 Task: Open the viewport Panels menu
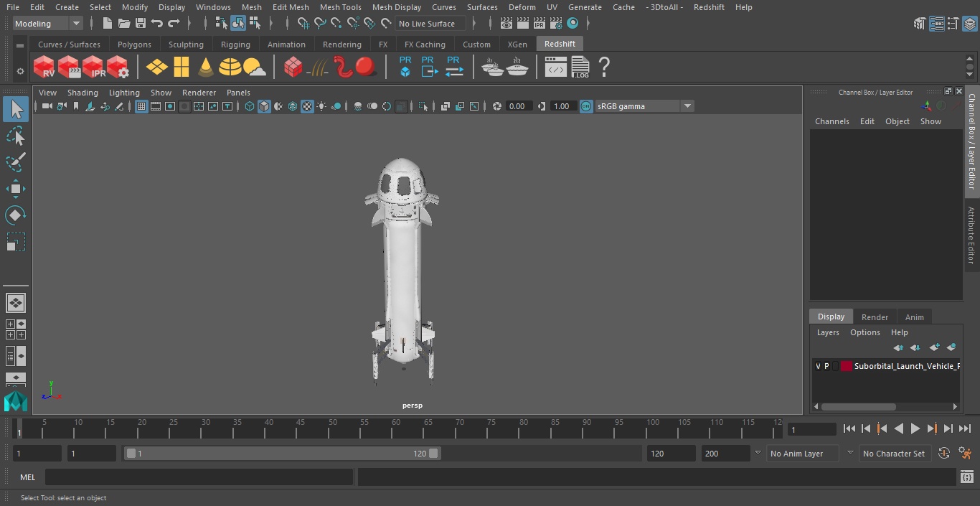(x=238, y=93)
